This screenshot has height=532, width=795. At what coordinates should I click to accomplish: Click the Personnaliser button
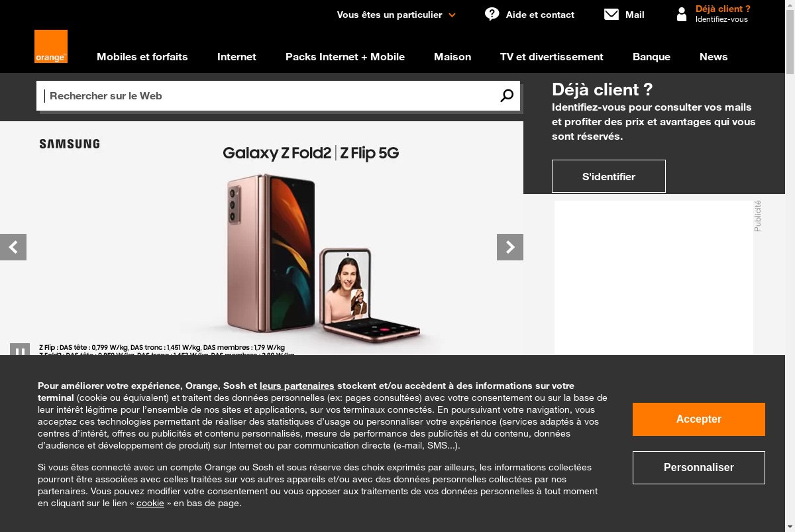click(699, 468)
